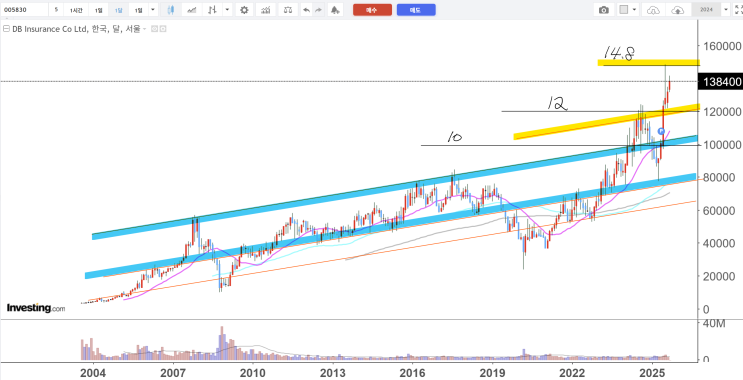
Task: Toggle the first small legend icon
Action: (154, 29)
